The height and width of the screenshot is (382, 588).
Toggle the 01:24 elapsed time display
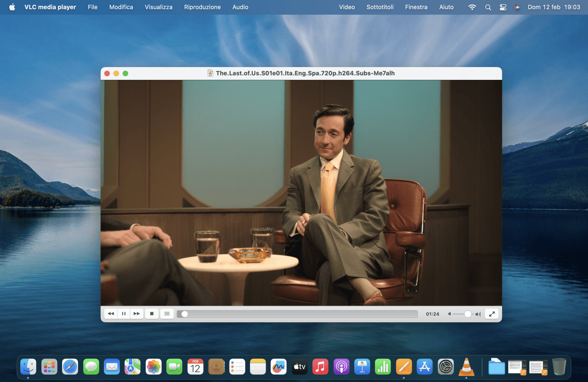[432, 314]
